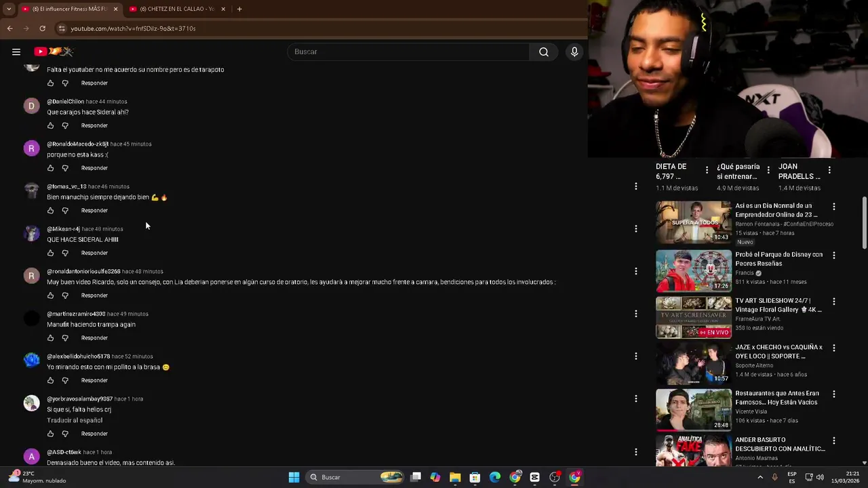Open File Explorer from taskbar
The width and height of the screenshot is (868, 488).
tap(455, 477)
